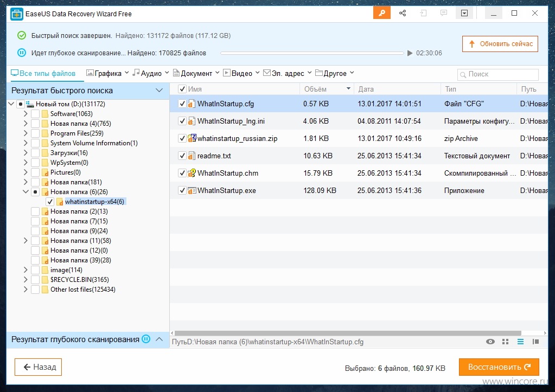Switch to large icons grid view

(x=506, y=342)
